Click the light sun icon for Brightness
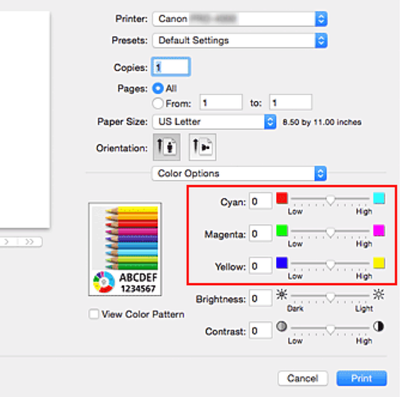The image size is (400, 397). (379, 295)
